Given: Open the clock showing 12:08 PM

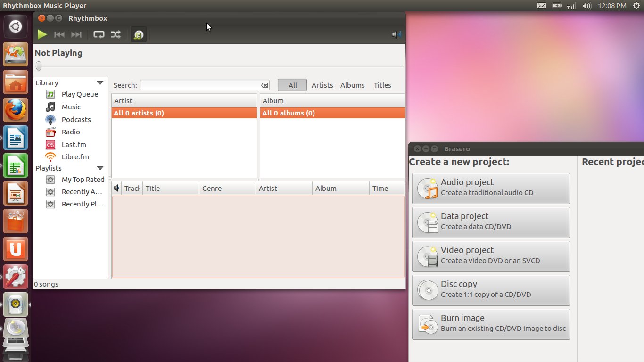Looking at the screenshot, I should [x=612, y=6].
